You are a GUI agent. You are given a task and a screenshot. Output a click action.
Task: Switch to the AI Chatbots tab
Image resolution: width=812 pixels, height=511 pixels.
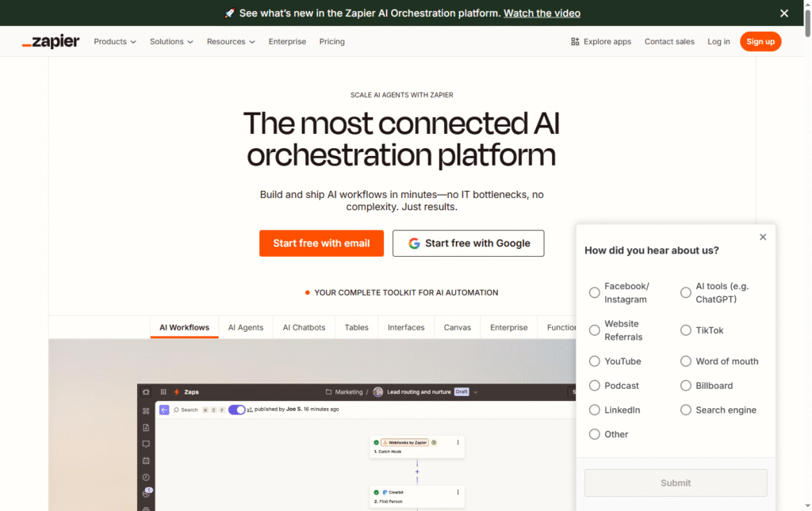point(304,327)
